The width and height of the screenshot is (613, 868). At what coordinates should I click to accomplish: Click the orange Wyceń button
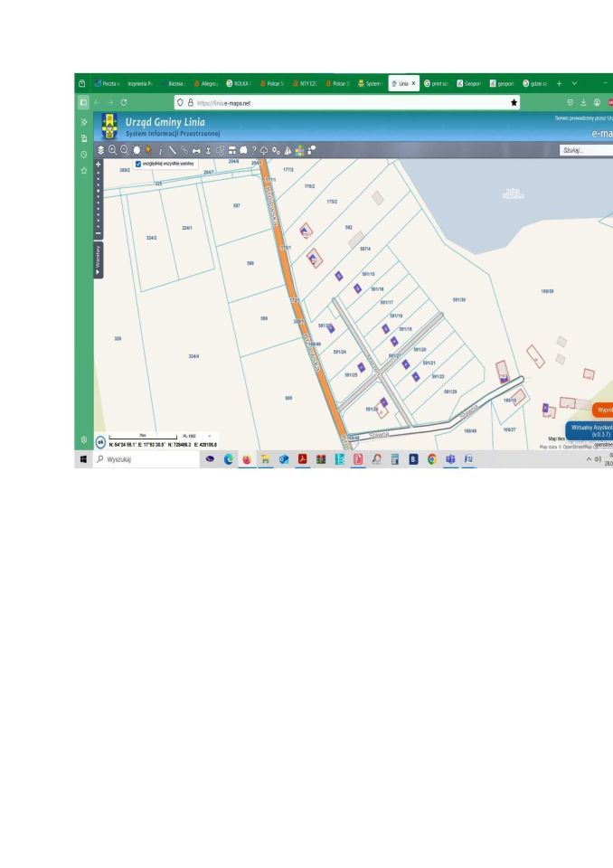point(602,410)
